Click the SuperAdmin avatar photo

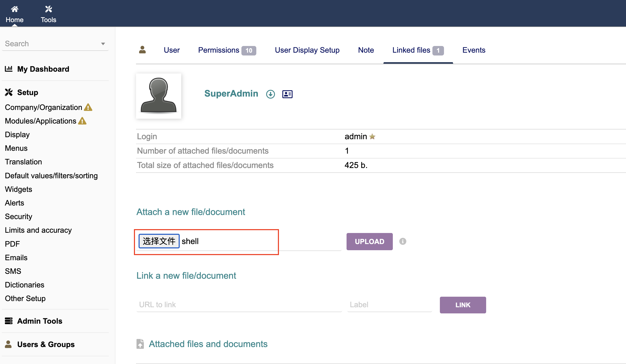pyautogui.click(x=159, y=96)
